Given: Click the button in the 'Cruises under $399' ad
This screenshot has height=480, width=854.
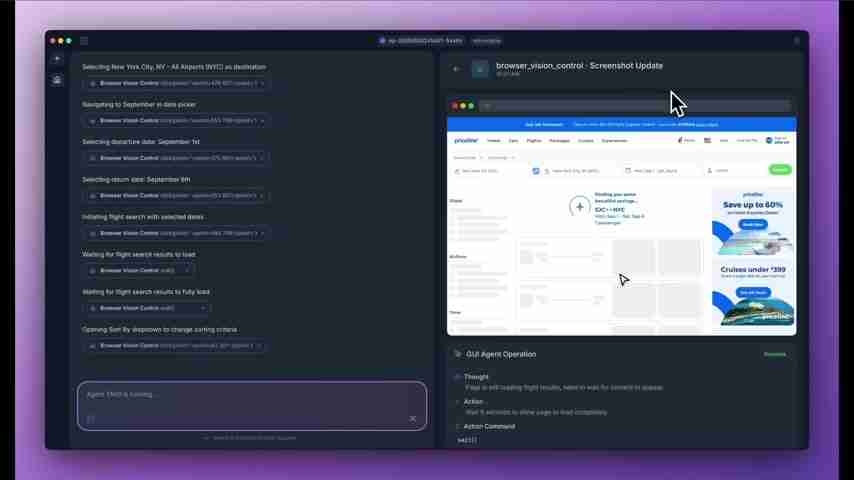Looking at the screenshot, I should click(x=753, y=293).
